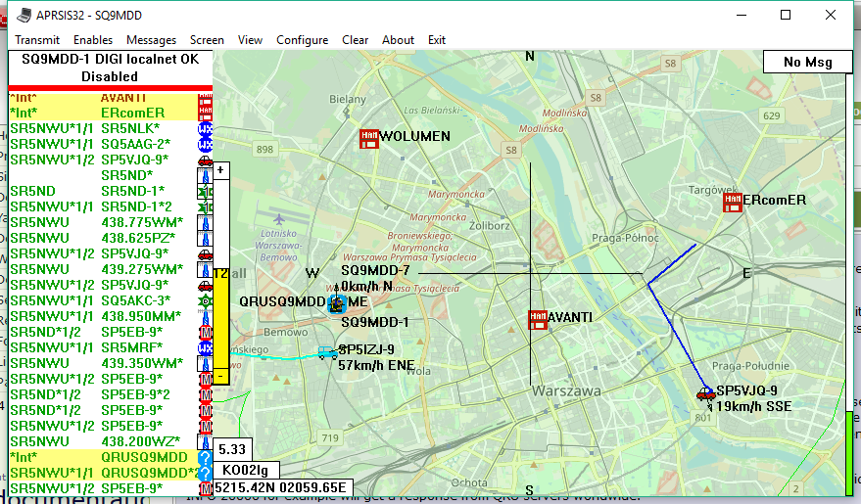This screenshot has height=504, width=861.
Task: Click the question mark icon beside QRUSQ9MDD
Action: [206, 458]
